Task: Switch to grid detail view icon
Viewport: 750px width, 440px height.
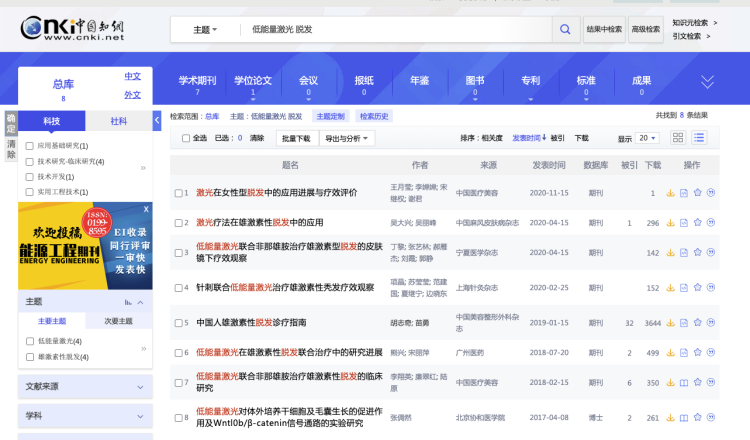Action: (x=678, y=138)
